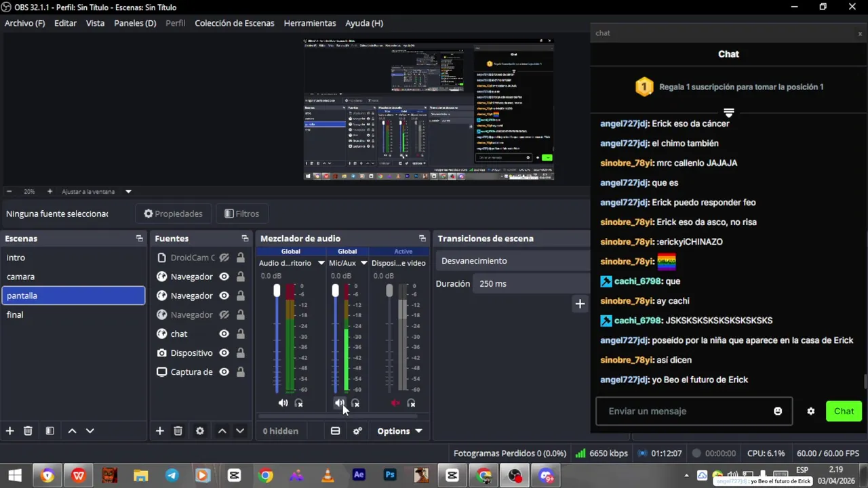Send message with green Chat button

click(x=844, y=411)
